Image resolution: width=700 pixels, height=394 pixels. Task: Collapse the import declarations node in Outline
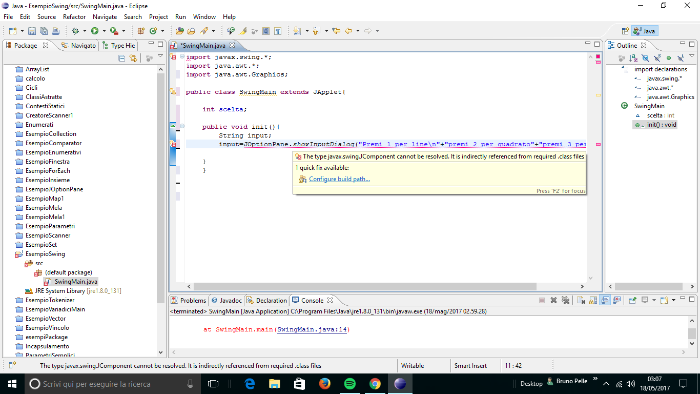(624, 68)
